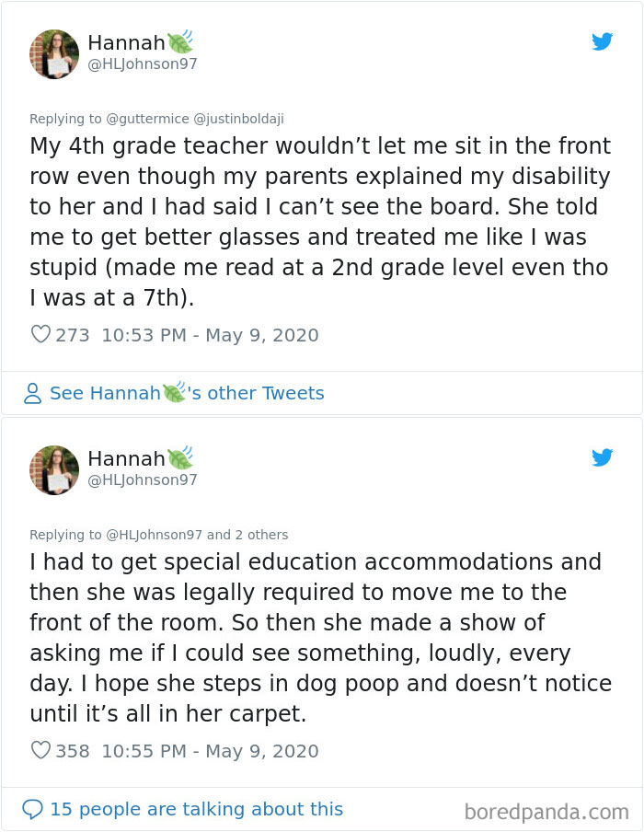Click the speech bubble conversation icon
The image size is (644, 832).
click(34, 809)
